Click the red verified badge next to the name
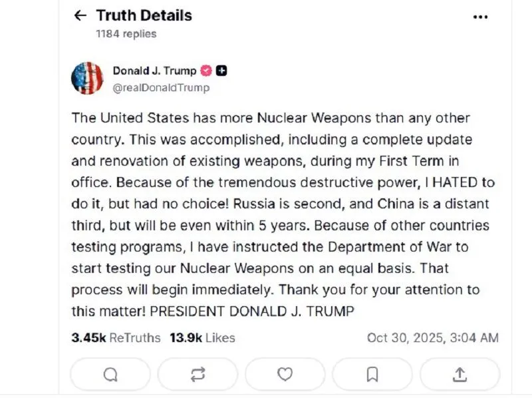The image size is (532, 398). click(x=207, y=69)
